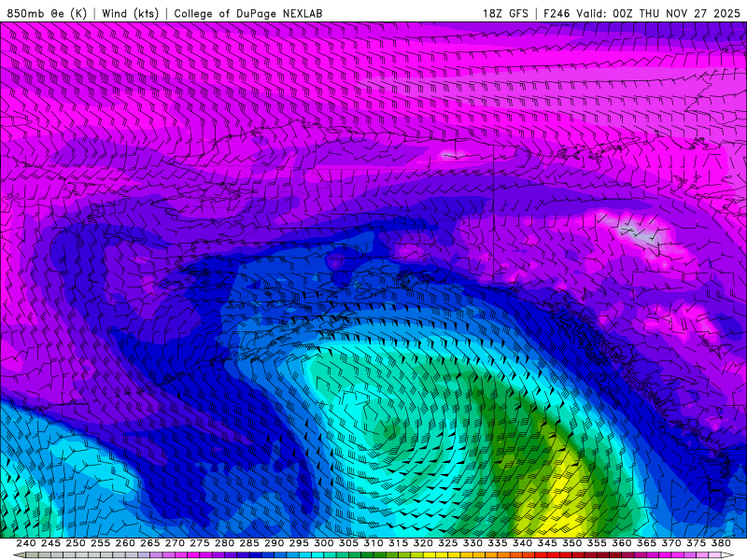Select the 375 scale number
This screenshot has height=560, width=747.
tap(696, 543)
